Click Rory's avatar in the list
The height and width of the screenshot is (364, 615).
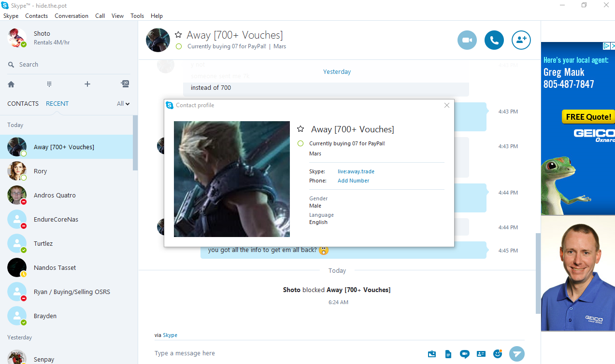[x=17, y=171]
